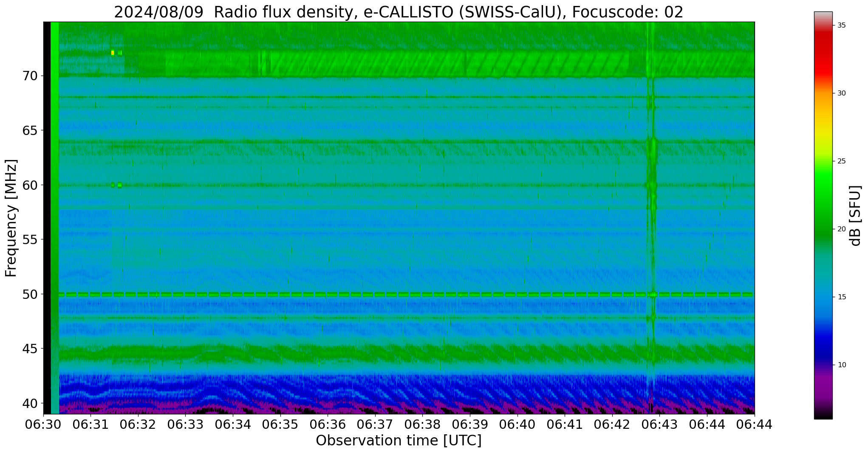Click the 06:32 time tick label
The image size is (868, 453).
coord(138,425)
